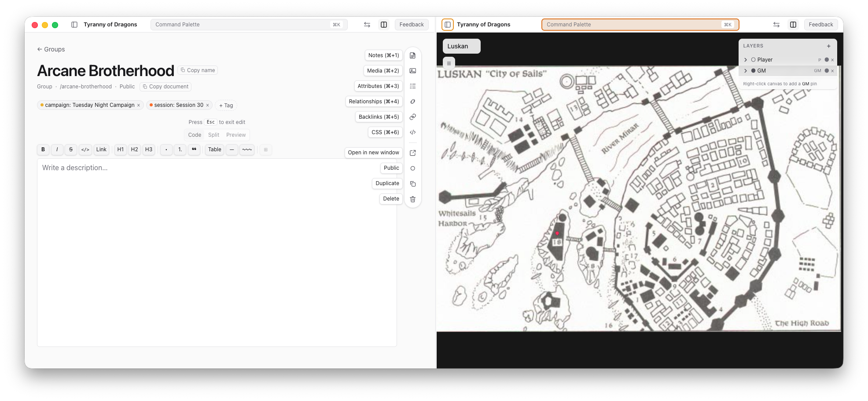Switch to Preview editor tab
Image resolution: width=868 pixels, height=401 pixels.
coord(236,135)
